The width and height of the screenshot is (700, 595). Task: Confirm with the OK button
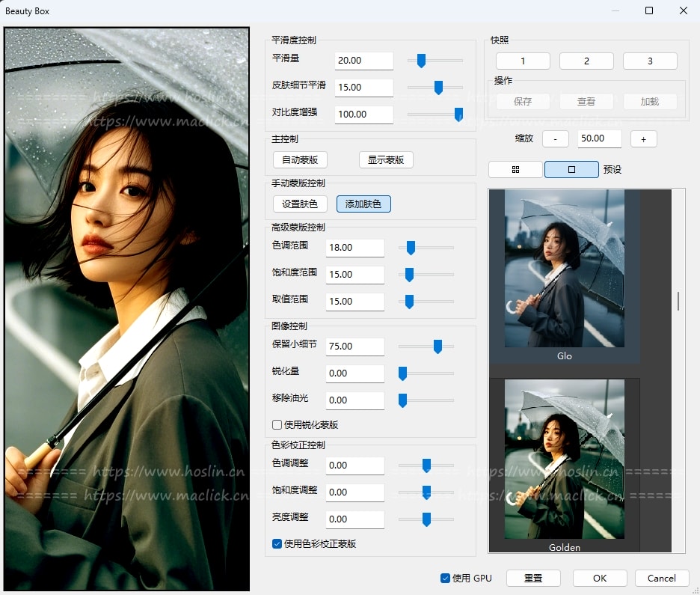click(600, 578)
